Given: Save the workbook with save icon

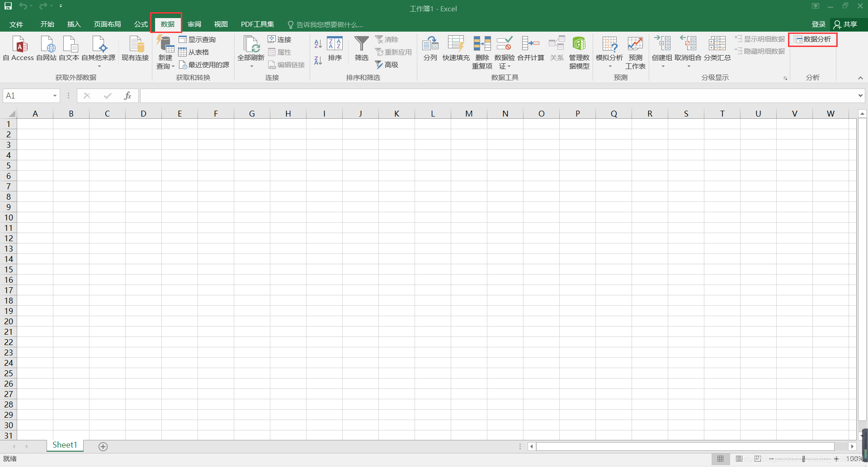Looking at the screenshot, I should point(8,6).
